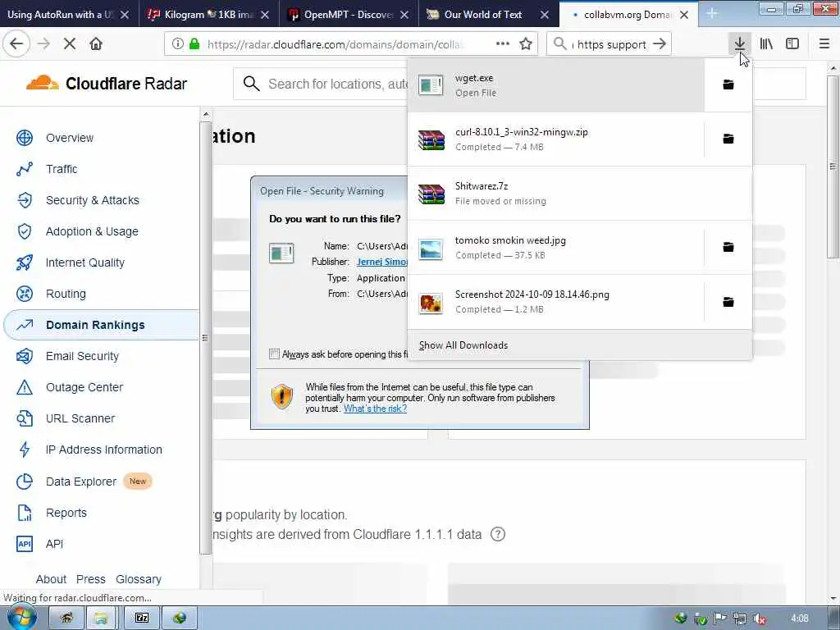Show site information icon in address bar

click(x=178, y=44)
